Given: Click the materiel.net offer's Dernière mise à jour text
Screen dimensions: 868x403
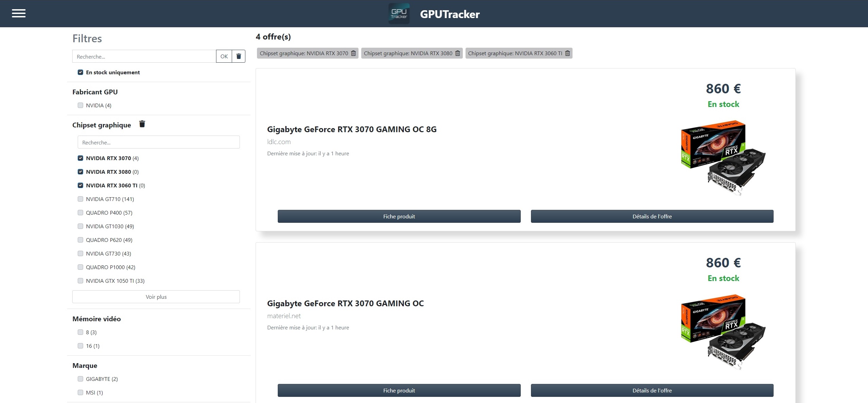Looking at the screenshot, I should 308,328.
